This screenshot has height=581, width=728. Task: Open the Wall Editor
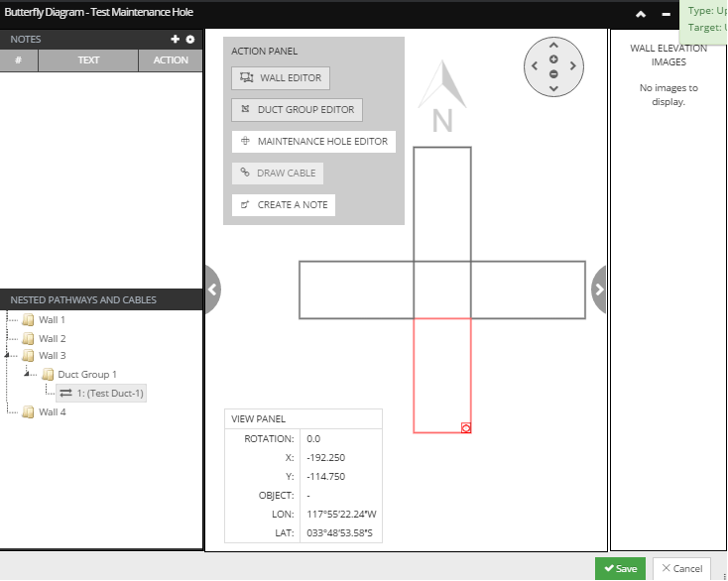click(281, 78)
